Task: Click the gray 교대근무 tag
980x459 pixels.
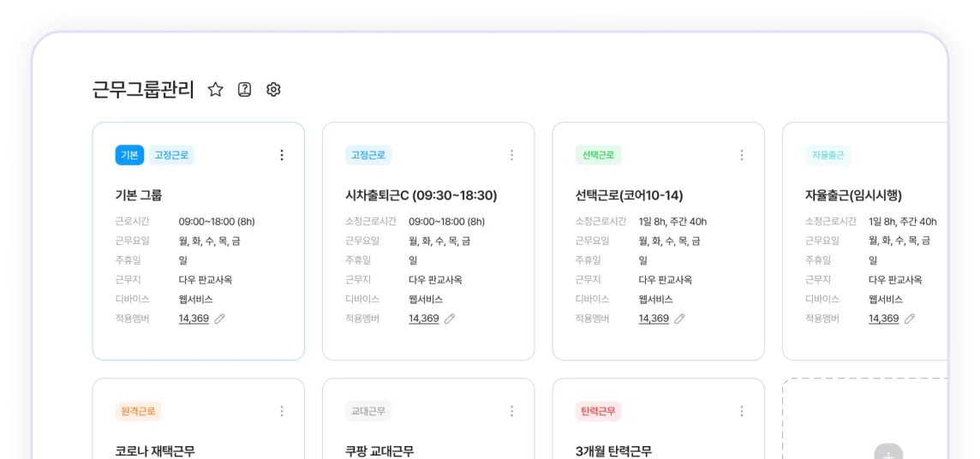Action: pos(368,412)
